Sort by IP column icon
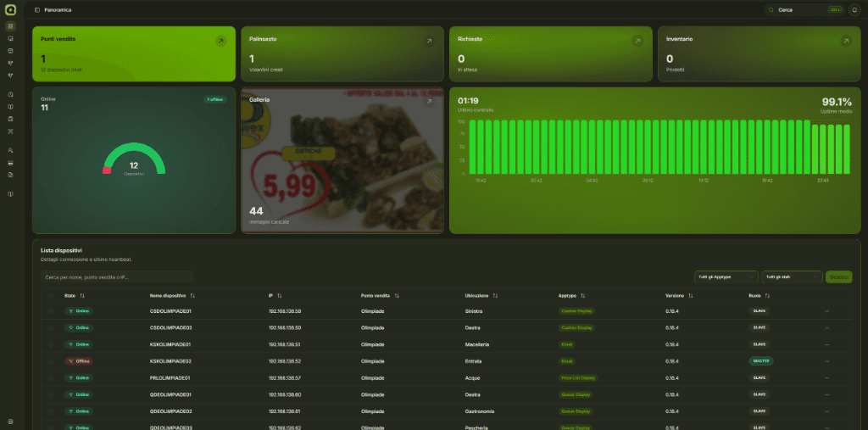The image size is (868, 430). 280,296
